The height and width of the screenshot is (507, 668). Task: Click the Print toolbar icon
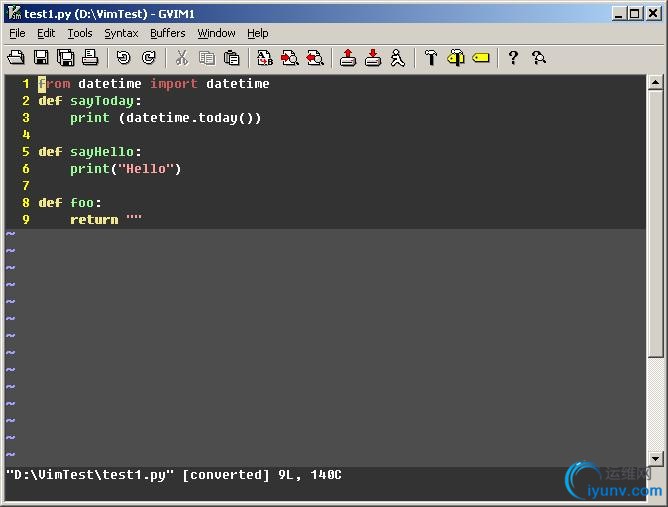(x=90, y=58)
